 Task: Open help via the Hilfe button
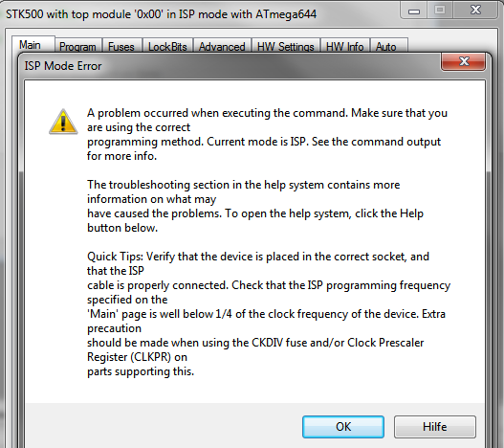tap(434, 427)
